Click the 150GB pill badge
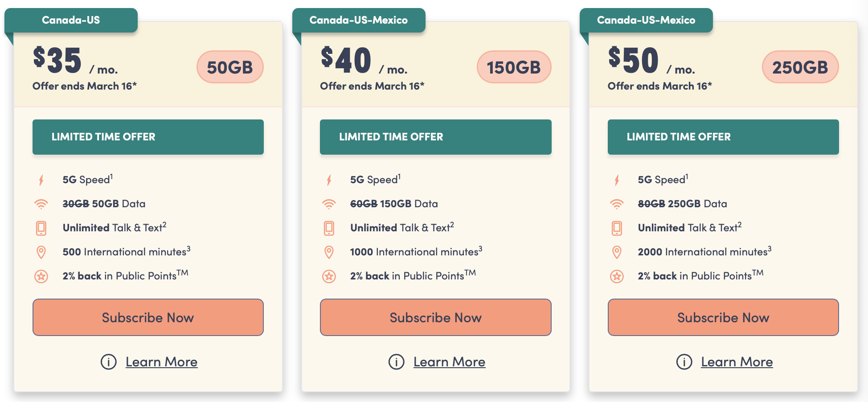The width and height of the screenshot is (868, 402). tap(514, 66)
